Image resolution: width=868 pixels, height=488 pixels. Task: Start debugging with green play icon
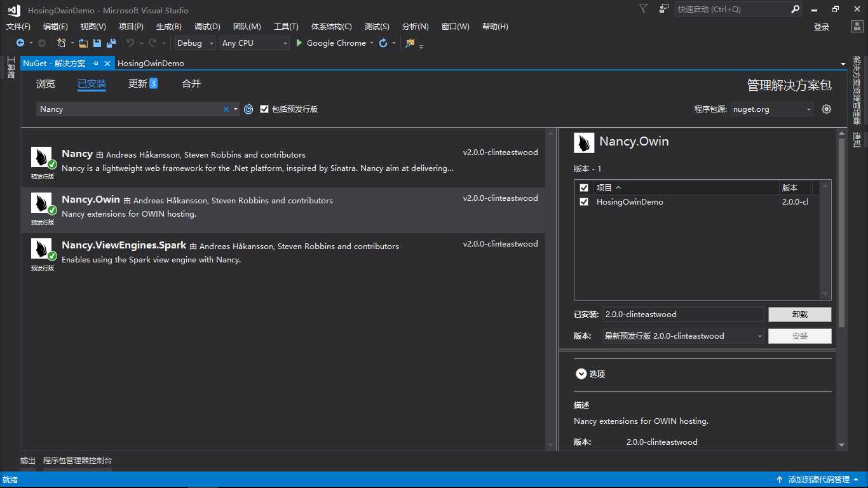[299, 43]
